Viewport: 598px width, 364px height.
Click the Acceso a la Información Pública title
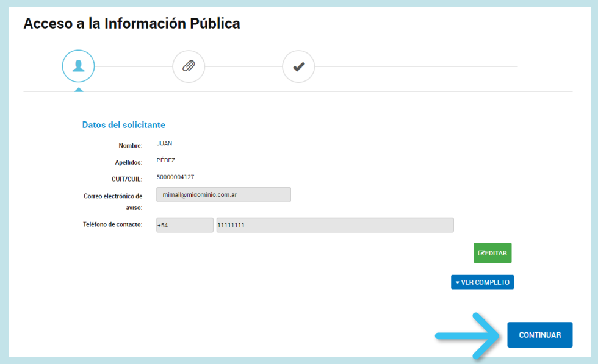[x=131, y=23]
